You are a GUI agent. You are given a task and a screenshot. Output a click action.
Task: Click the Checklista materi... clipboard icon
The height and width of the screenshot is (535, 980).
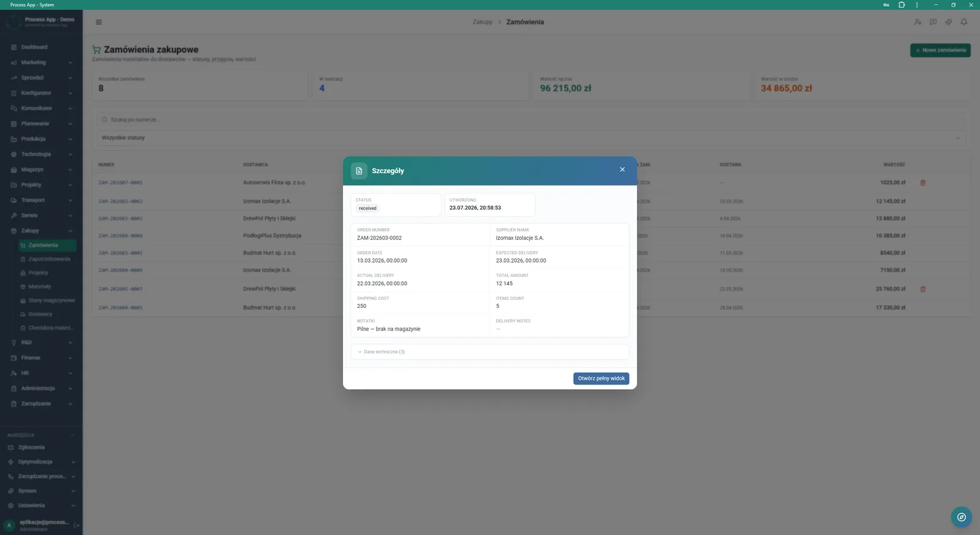coord(23,328)
